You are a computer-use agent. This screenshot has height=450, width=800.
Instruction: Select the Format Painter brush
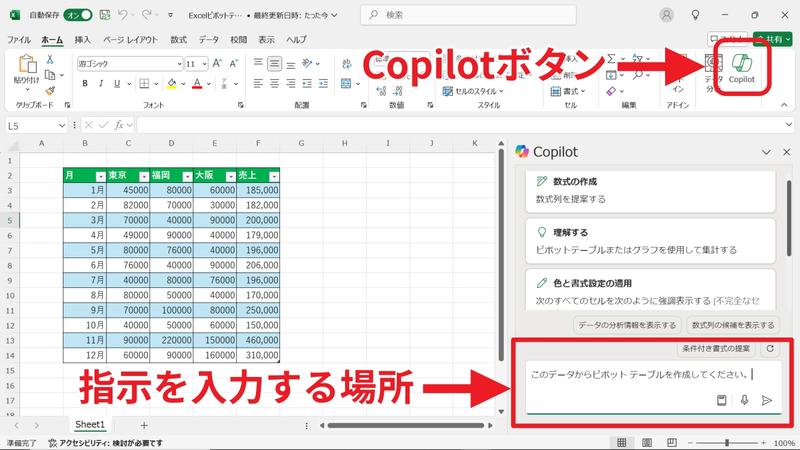click(50, 91)
